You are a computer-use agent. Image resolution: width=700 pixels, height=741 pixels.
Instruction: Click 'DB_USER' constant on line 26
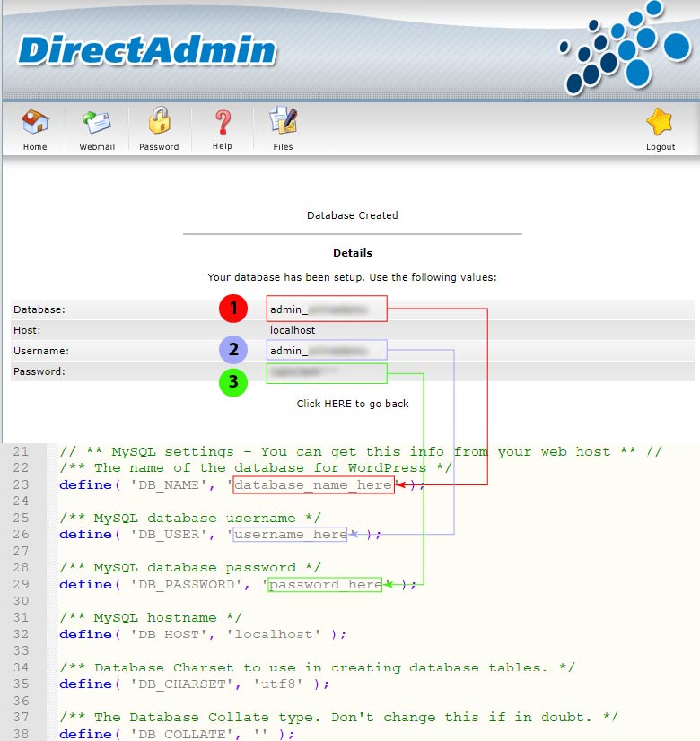point(168,535)
